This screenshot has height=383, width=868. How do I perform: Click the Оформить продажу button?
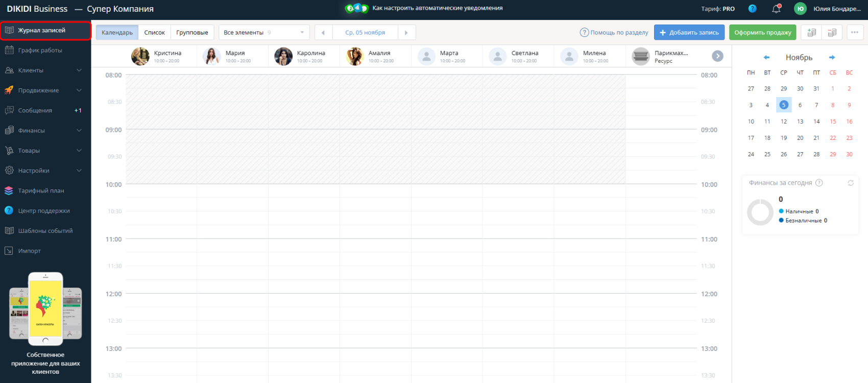click(762, 33)
